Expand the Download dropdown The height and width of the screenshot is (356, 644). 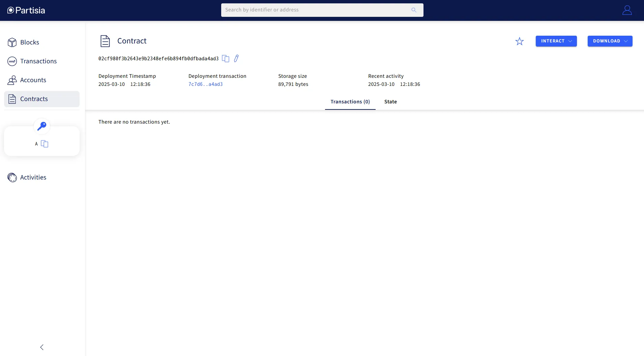pyautogui.click(x=610, y=41)
